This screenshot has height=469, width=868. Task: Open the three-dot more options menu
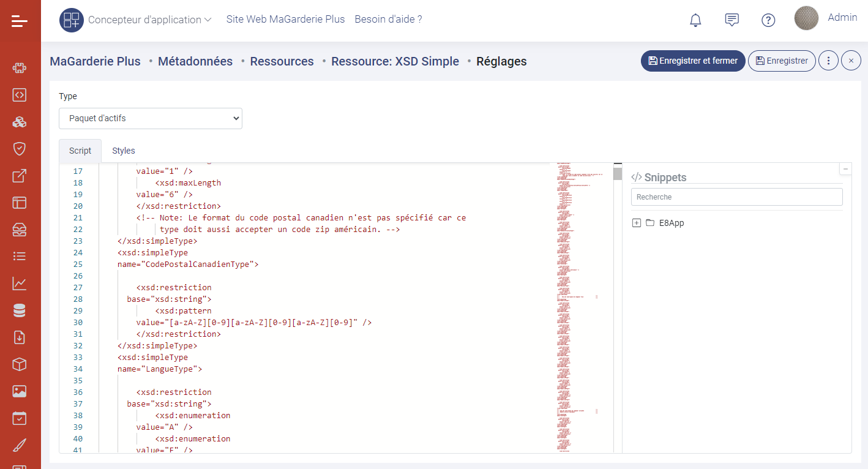828,61
